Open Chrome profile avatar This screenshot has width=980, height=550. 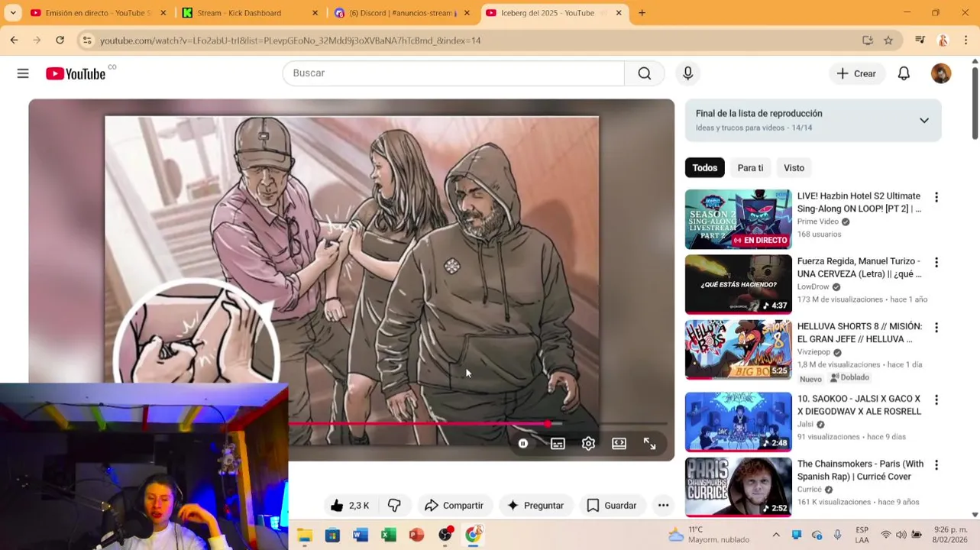[x=943, y=40]
